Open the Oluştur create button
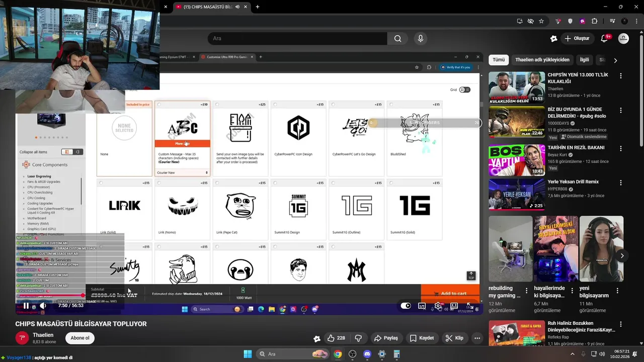The width and height of the screenshot is (644, 362). (x=577, y=38)
